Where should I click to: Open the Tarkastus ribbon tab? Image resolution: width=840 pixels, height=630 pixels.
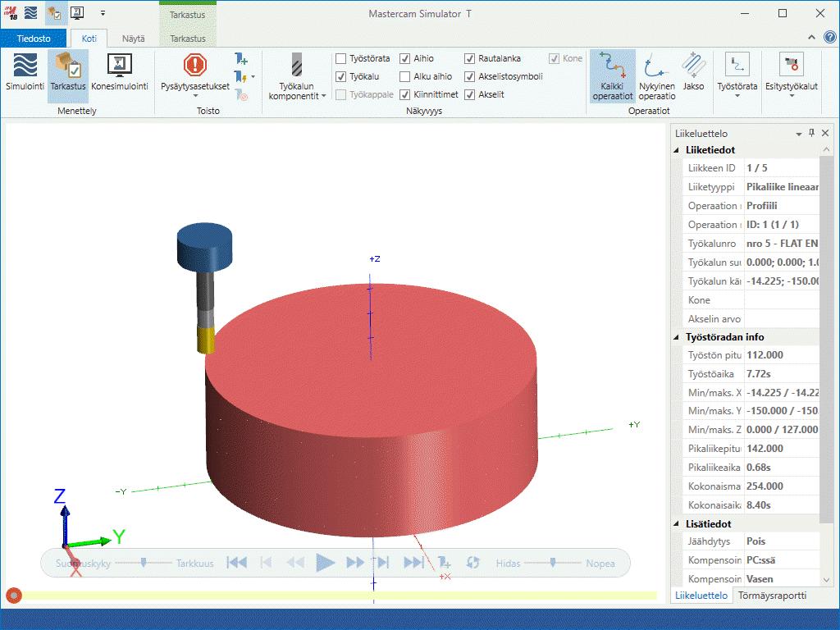coord(188,39)
